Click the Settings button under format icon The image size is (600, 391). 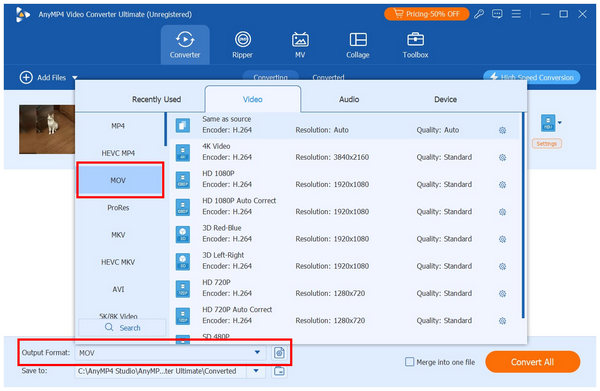click(546, 143)
